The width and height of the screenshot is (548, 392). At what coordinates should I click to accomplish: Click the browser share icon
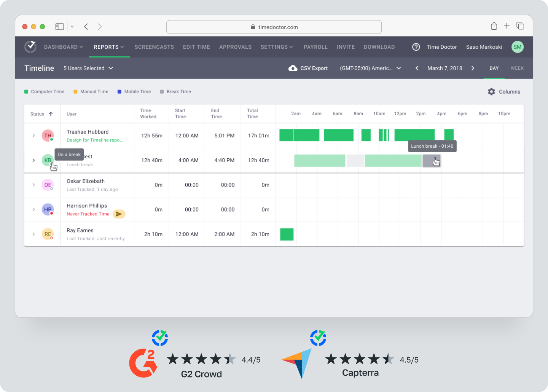tap(494, 26)
